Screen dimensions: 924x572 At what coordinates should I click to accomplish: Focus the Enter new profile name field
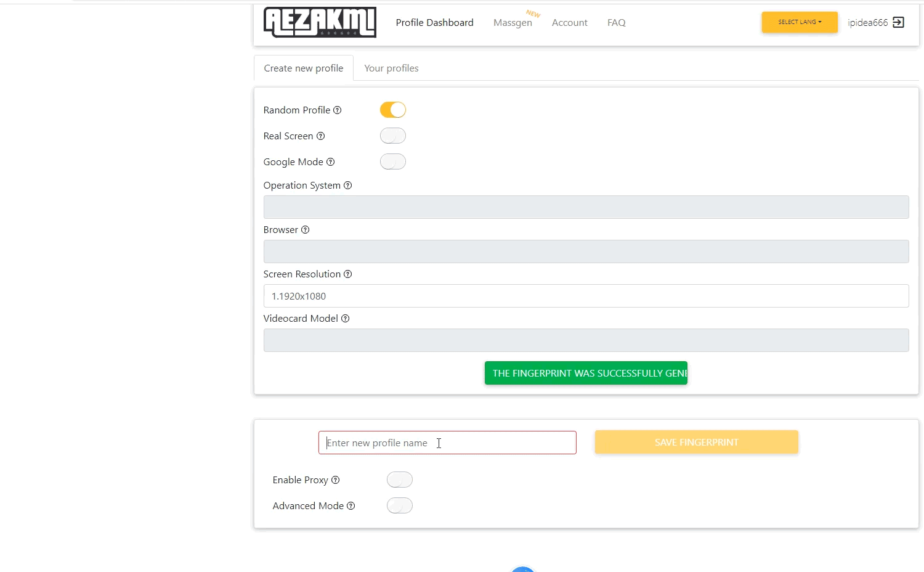click(447, 443)
